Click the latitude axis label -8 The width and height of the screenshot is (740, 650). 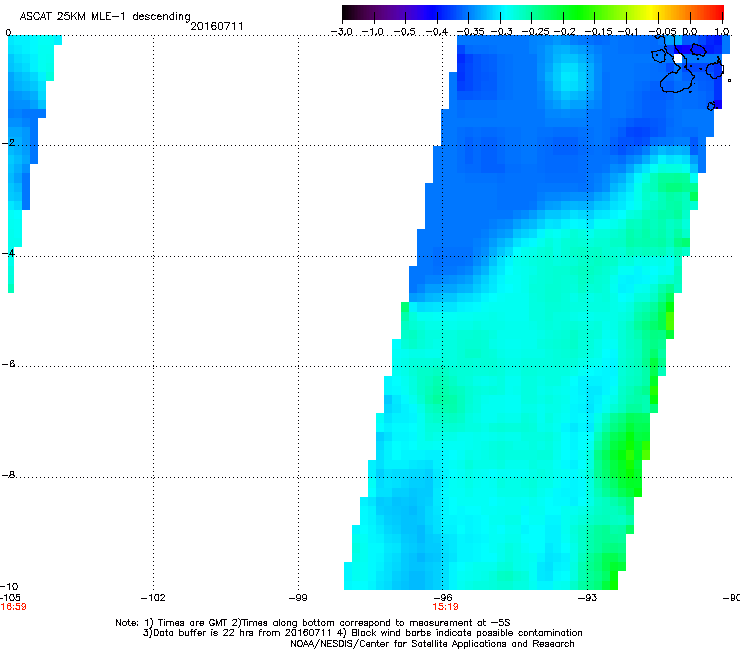tap(8, 474)
